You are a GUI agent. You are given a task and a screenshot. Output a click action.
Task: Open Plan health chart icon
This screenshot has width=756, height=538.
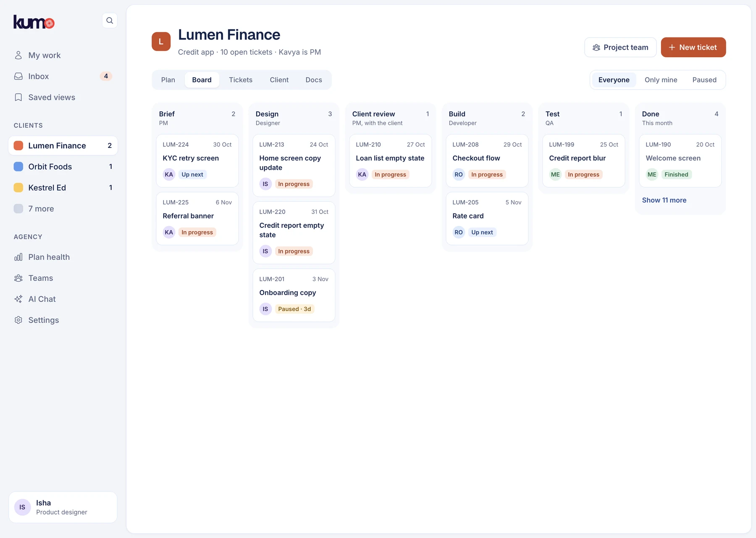tap(18, 257)
